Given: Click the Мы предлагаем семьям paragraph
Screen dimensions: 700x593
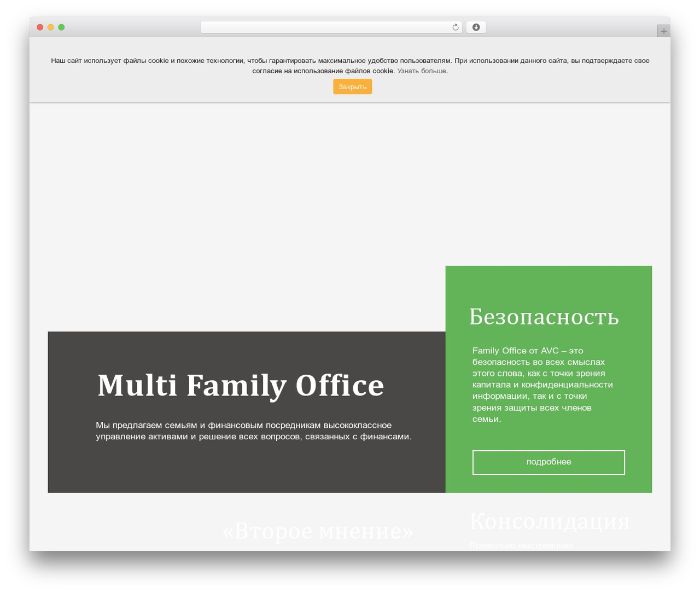Looking at the screenshot, I should pos(254,431).
